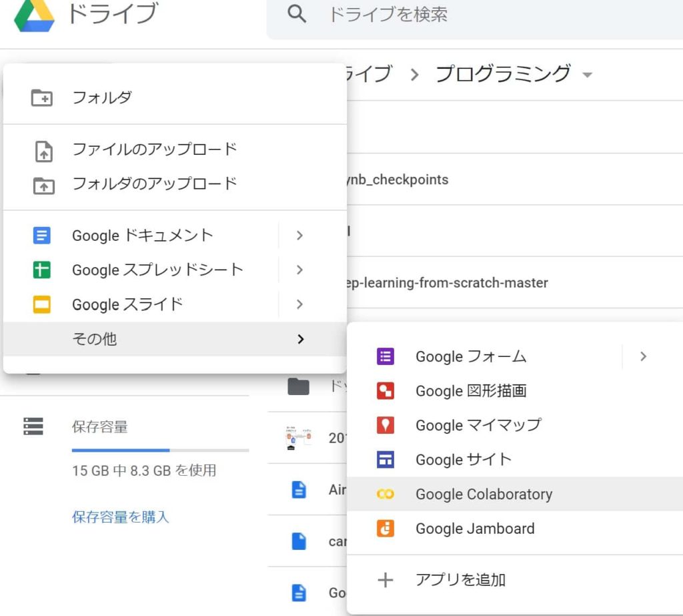This screenshot has width=683, height=616.
Task: Select Google Colaboratory from the submenu
Action: 484,494
